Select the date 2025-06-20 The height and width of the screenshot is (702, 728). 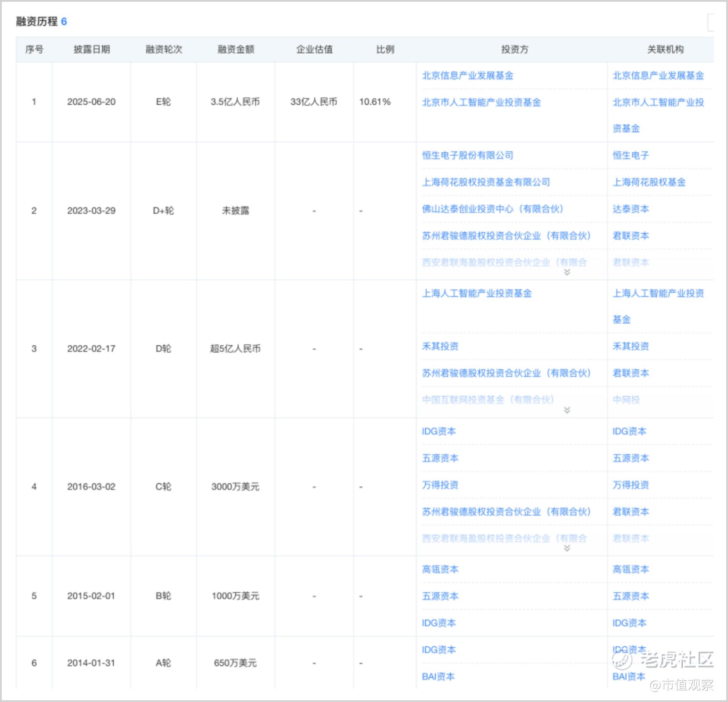(91, 102)
